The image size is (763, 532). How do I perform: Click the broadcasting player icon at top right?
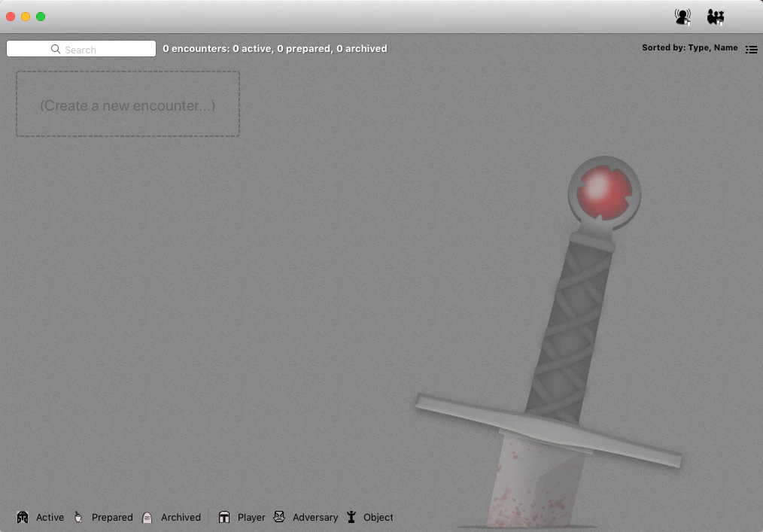pyautogui.click(x=682, y=16)
